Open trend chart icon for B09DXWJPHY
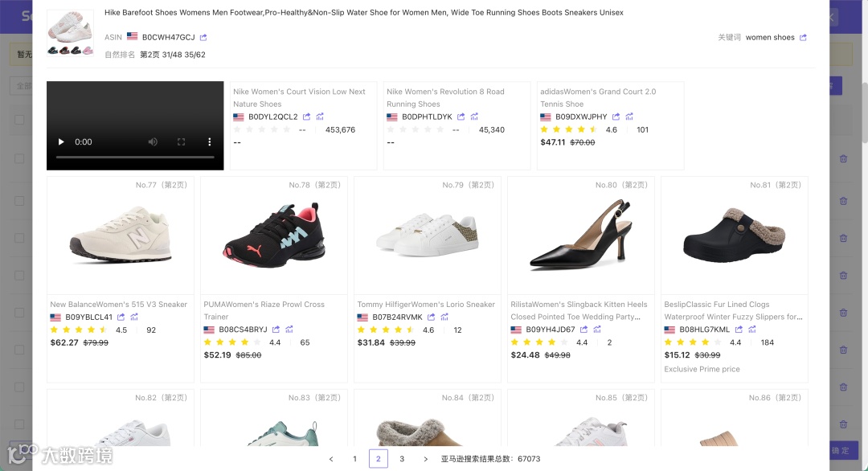This screenshot has width=868, height=471. [x=629, y=117]
